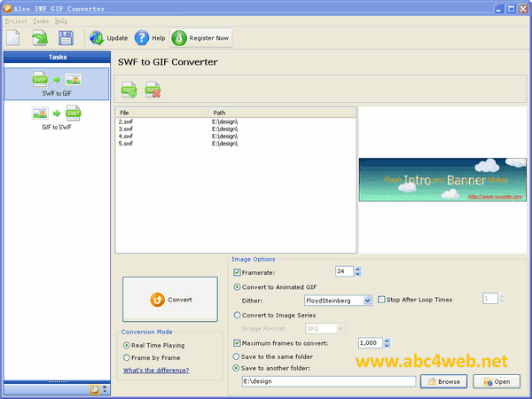532x399 pixels.
Task: Select 3.swf in the file list
Action: (125, 129)
